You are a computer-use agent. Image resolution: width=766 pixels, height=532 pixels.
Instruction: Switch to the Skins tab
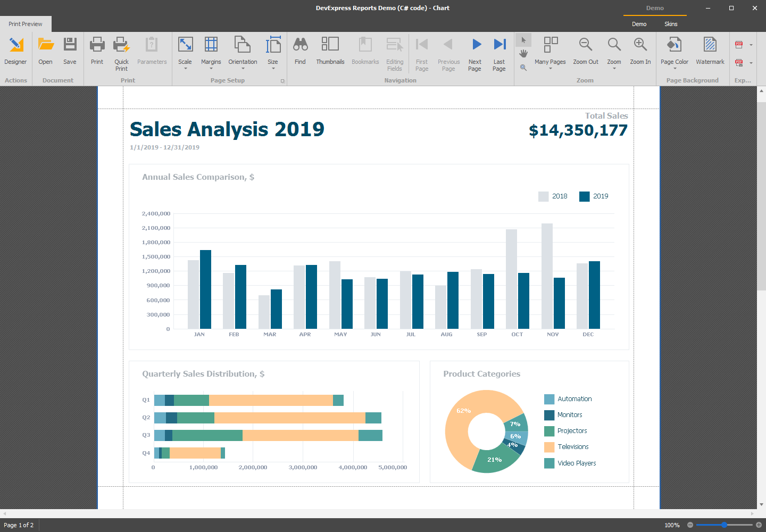pyautogui.click(x=671, y=24)
